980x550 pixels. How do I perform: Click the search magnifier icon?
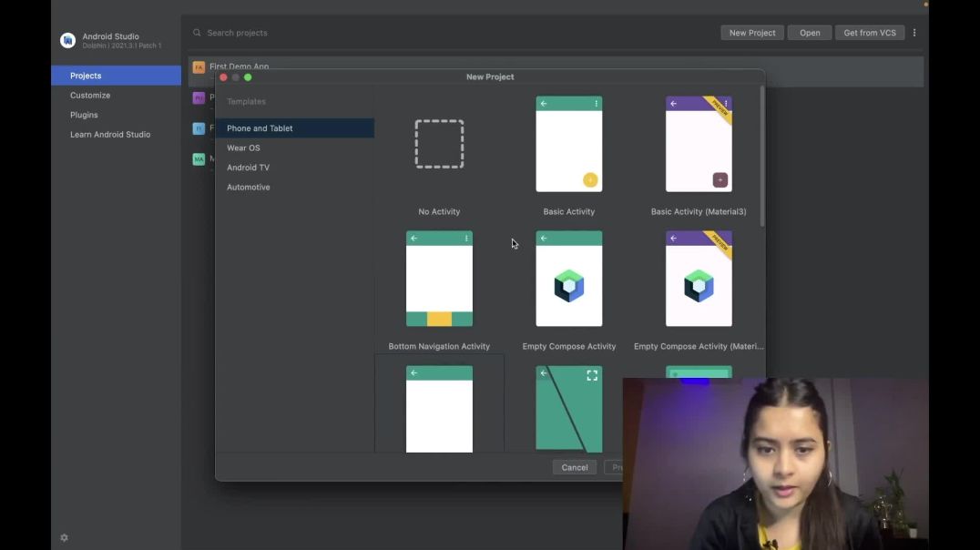(x=197, y=32)
